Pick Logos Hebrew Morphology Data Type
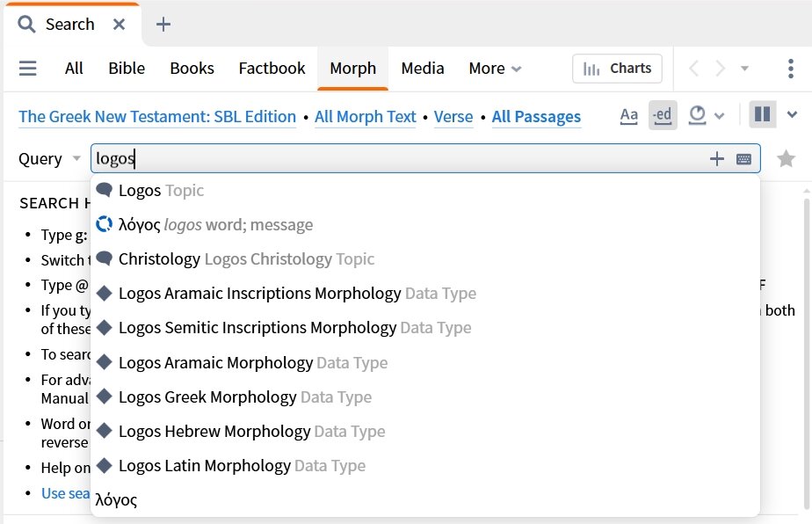 [x=425, y=431]
